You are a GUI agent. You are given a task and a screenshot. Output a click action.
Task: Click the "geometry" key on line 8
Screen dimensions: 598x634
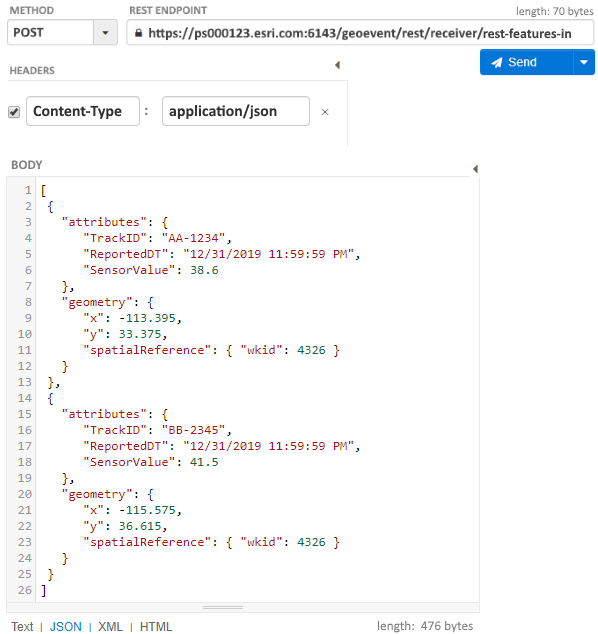97,302
